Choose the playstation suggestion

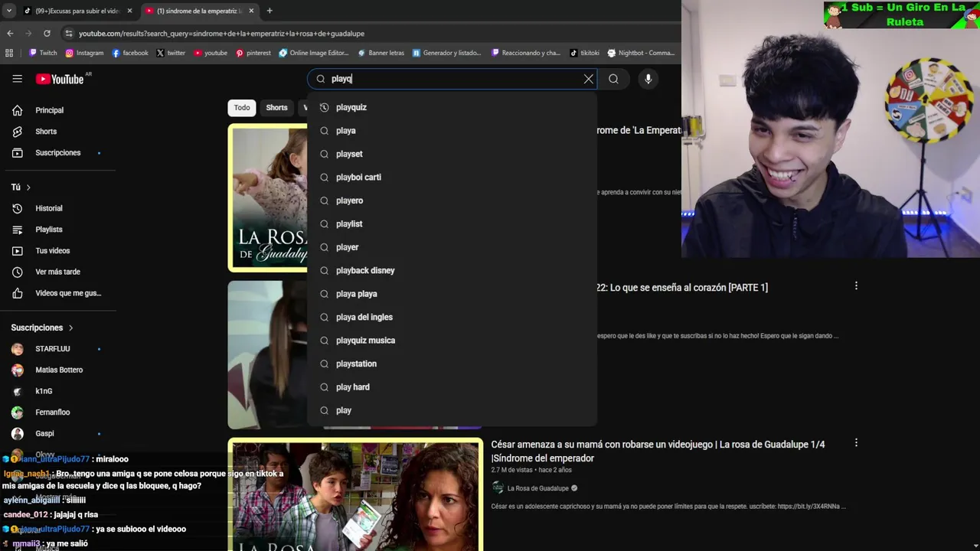coord(452,364)
